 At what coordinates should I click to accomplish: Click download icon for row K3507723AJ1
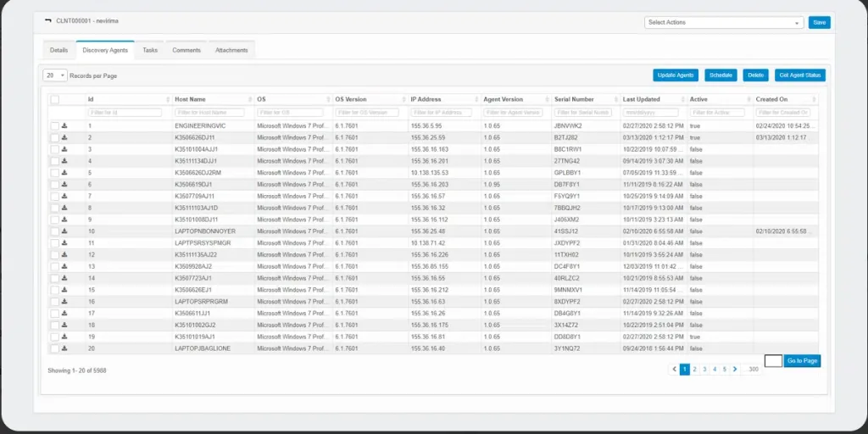coord(64,278)
